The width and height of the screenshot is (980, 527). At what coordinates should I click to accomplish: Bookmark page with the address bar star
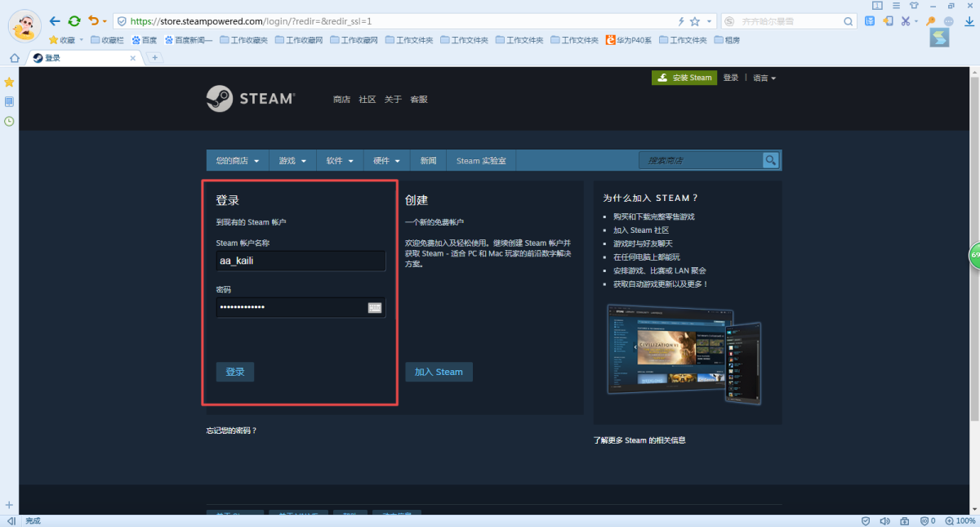695,21
